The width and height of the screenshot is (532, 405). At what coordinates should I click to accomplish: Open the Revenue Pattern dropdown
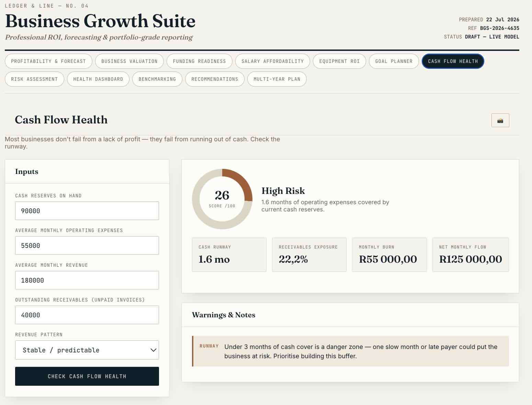[x=87, y=350]
